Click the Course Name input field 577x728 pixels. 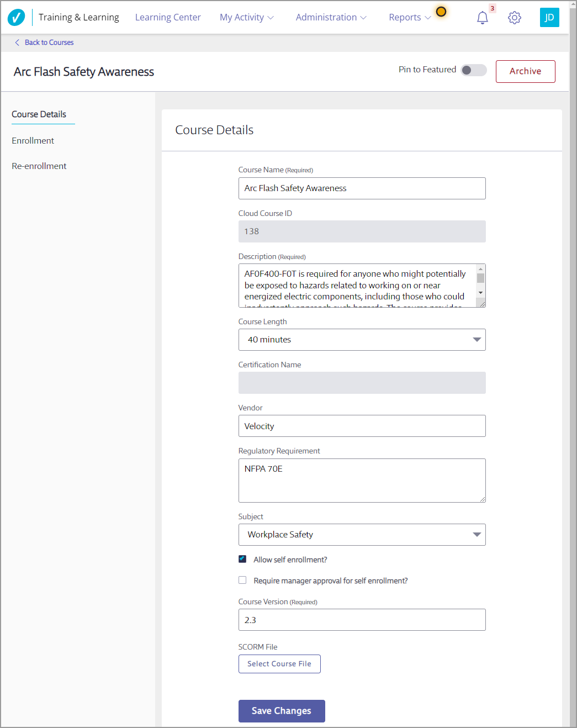tap(362, 188)
